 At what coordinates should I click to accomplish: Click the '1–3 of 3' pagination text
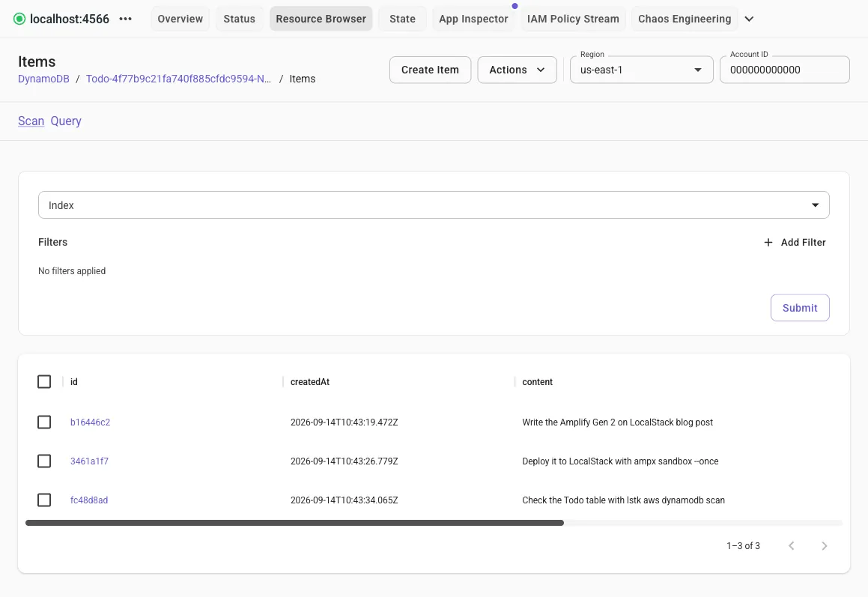point(743,546)
